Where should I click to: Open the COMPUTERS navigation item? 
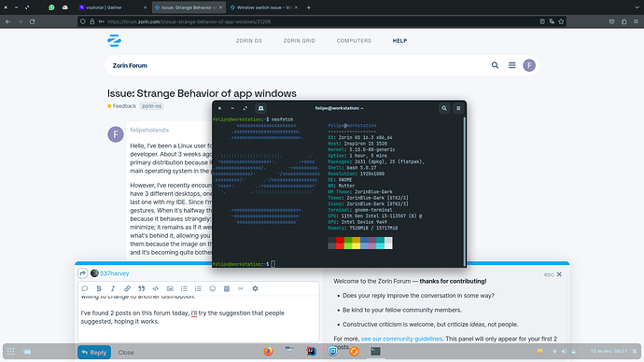pyautogui.click(x=354, y=41)
